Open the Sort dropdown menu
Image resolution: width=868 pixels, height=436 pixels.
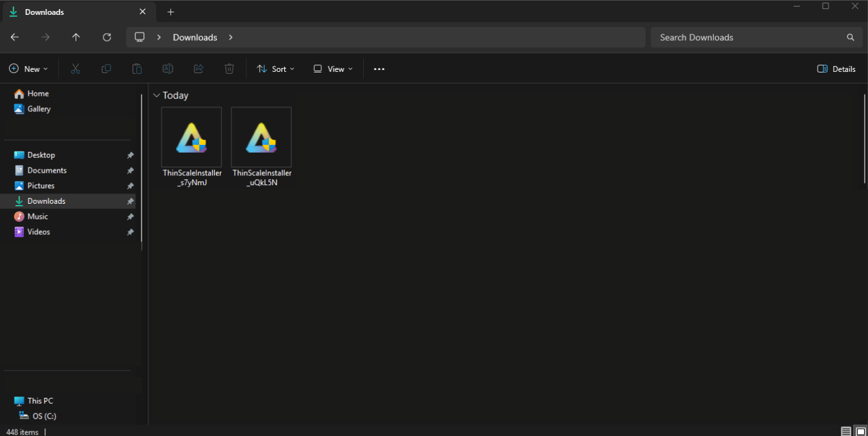point(275,69)
